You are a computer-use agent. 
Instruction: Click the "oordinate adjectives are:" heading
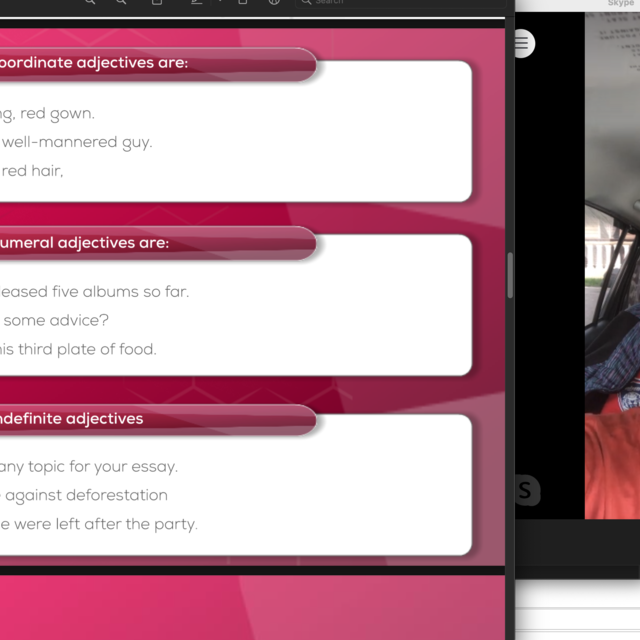coord(94,62)
